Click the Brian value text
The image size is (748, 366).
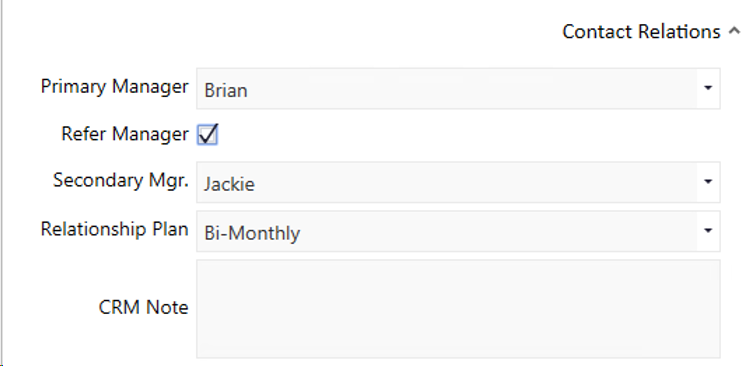[x=226, y=90]
